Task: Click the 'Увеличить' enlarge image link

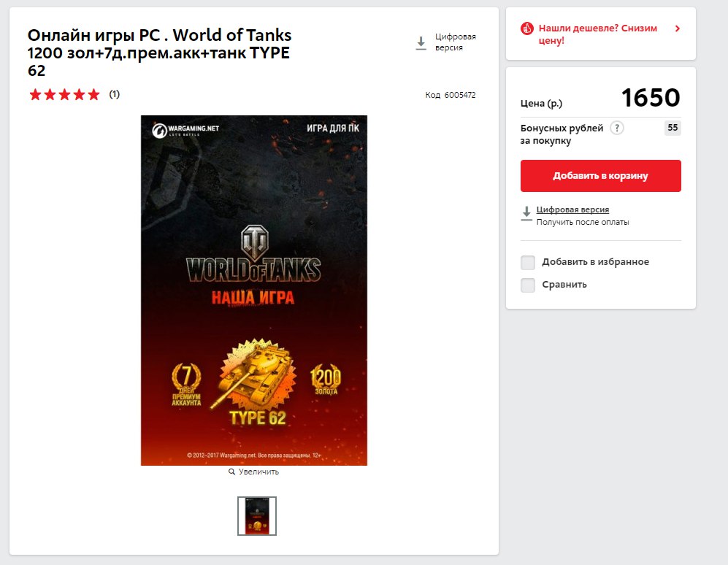Action: pos(258,472)
